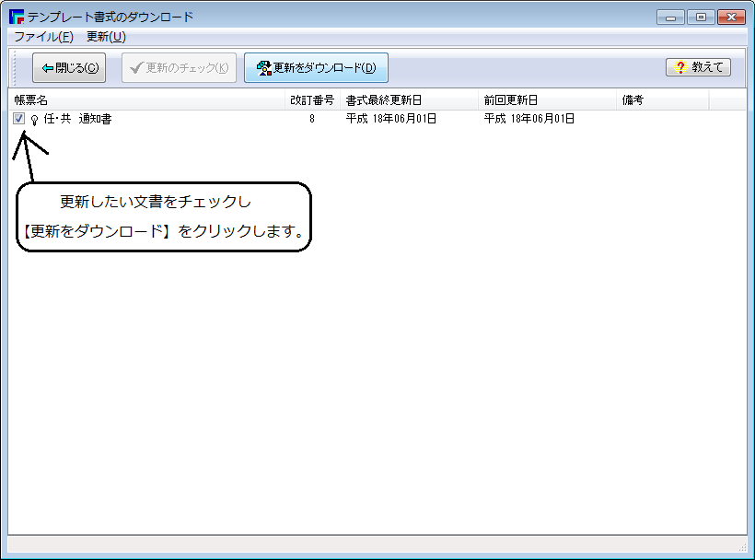
Task: Minimize the テンプレート書式のダウンロード window
Action: (x=671, y=17)
